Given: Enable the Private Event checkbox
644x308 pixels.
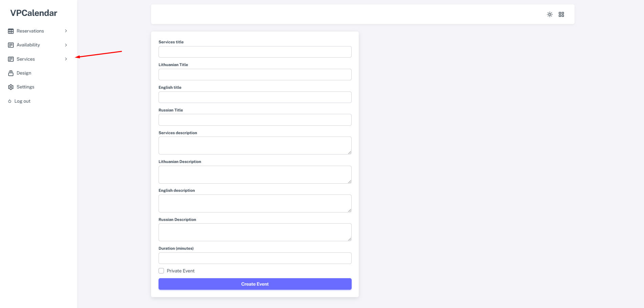Looking at the screenshot, I should click(161, 271).
